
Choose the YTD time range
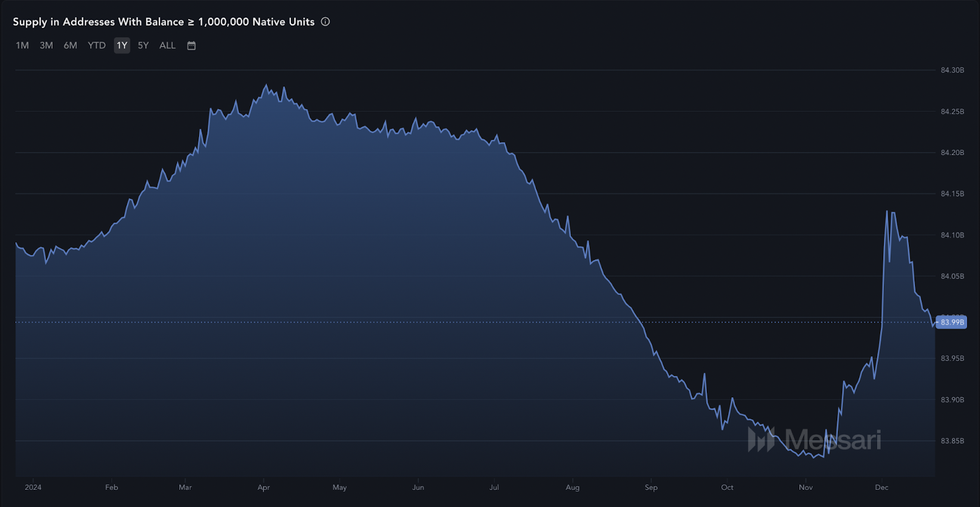pos(97,45)
